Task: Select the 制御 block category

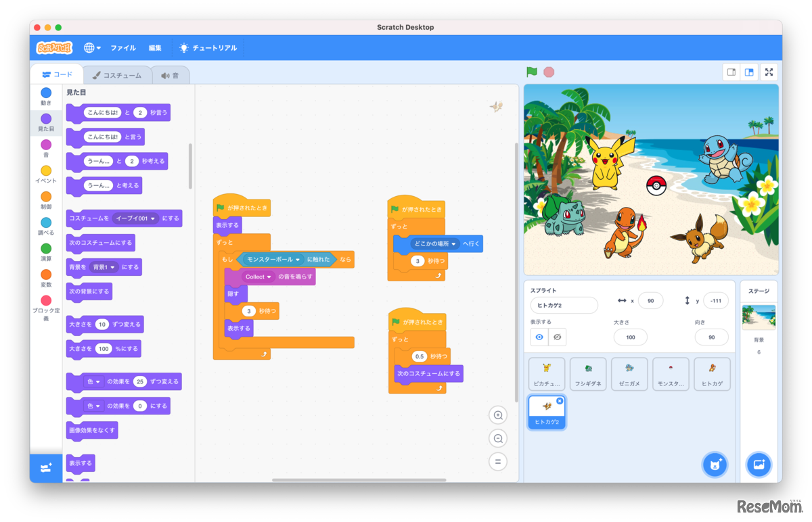Action: point(45,197)
